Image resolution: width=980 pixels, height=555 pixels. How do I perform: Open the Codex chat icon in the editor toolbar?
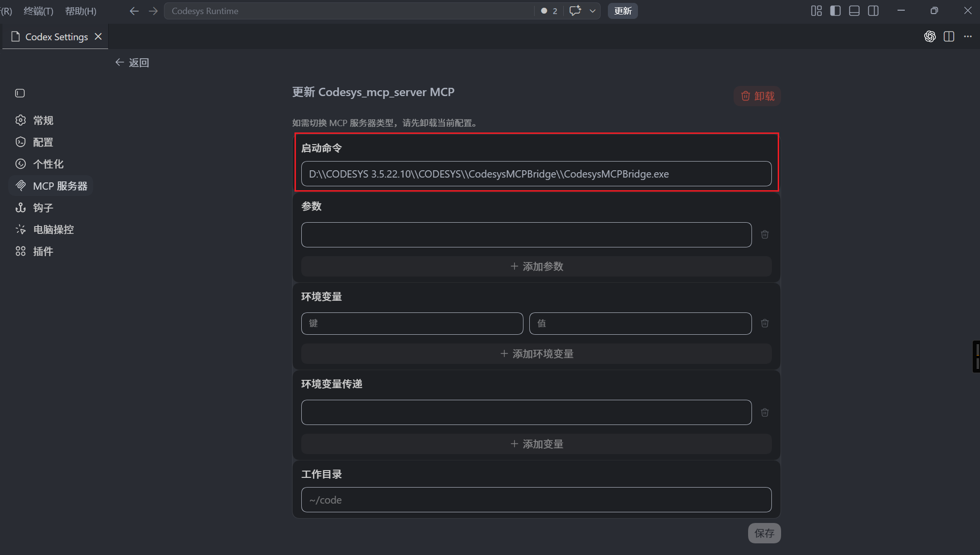coord(930,36)
